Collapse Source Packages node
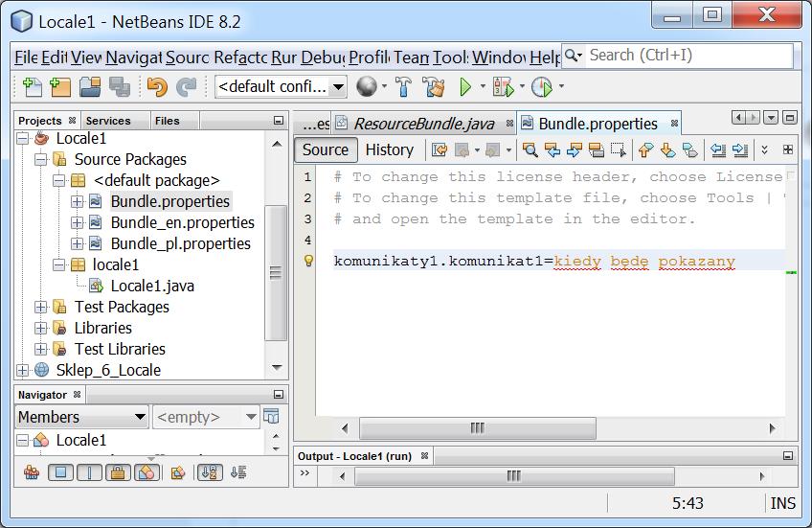Image resolution: width=812 pixels, height=528 pixels. point(41,160)
